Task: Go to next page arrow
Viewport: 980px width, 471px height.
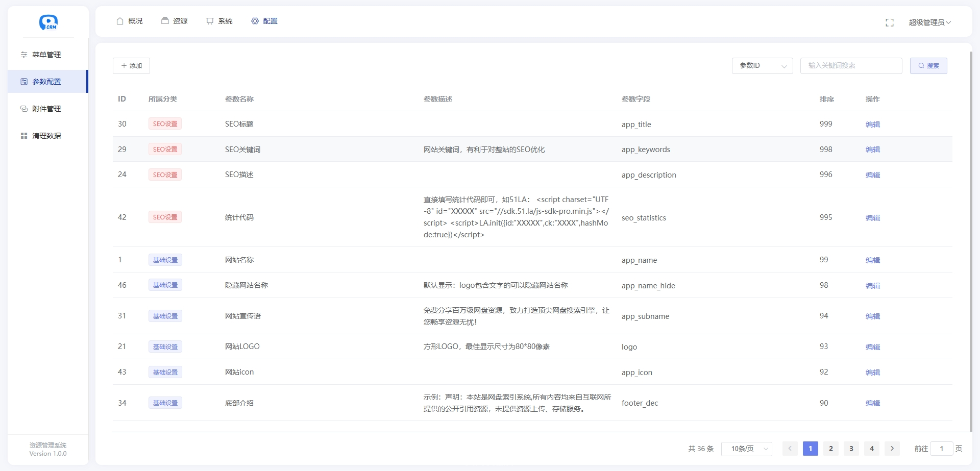Action: point(892,449)
